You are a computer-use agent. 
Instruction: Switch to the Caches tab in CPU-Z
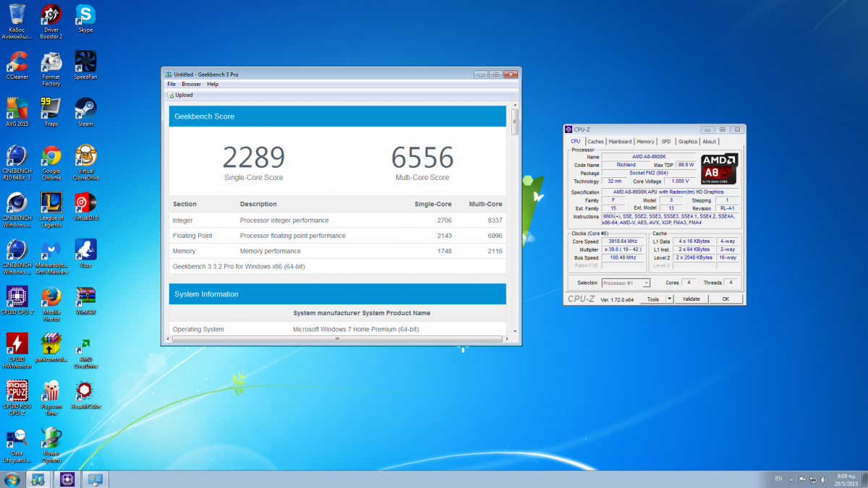point(596,142)
